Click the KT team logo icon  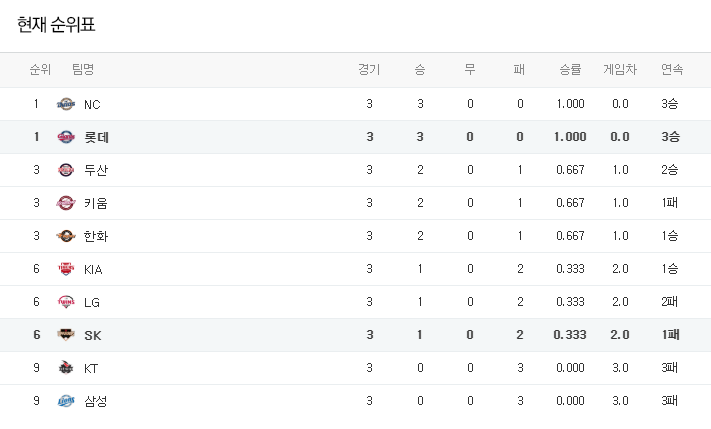click(x=66, y=368)
